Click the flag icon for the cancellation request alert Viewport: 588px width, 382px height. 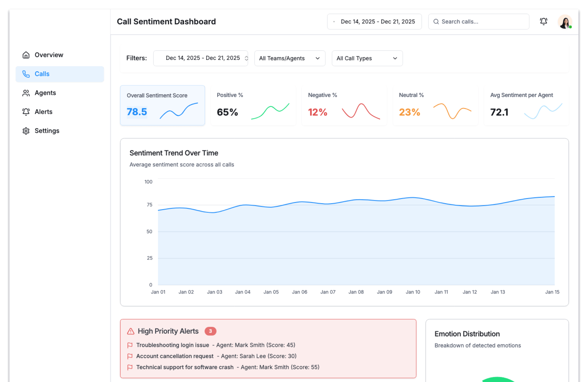pos(130,356)
